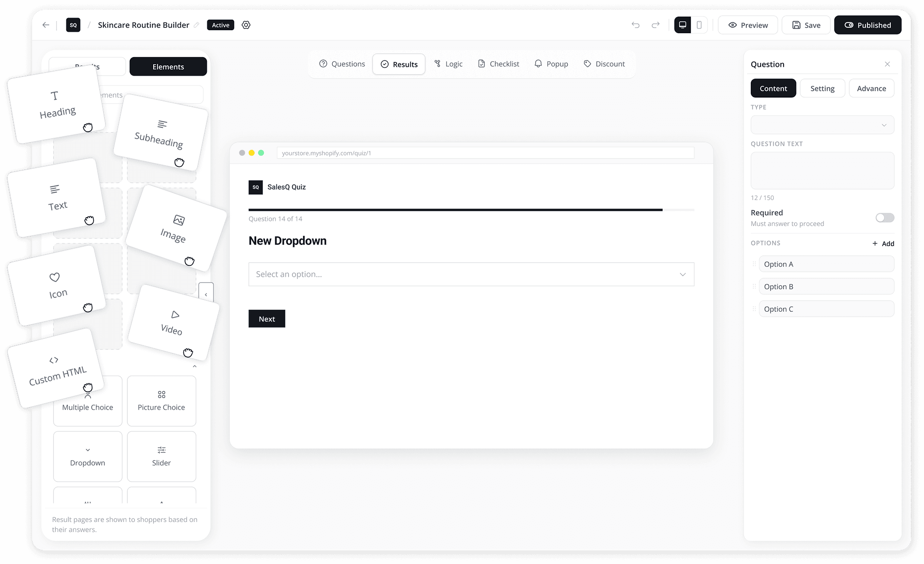This screenshot has height=564, width=924.
Task: Switch to the Setting tab
Action: [823, 88]
